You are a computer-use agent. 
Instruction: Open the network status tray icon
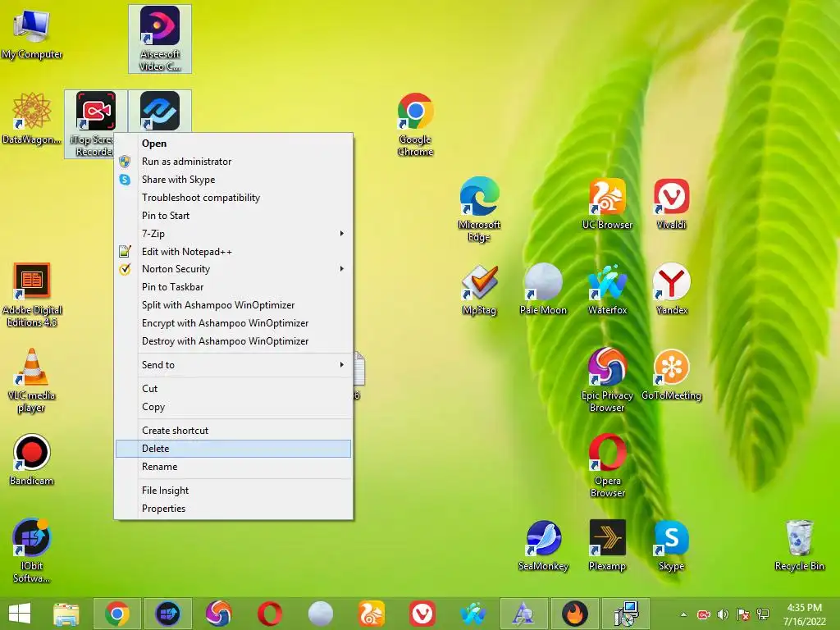(x=763, y=614)
